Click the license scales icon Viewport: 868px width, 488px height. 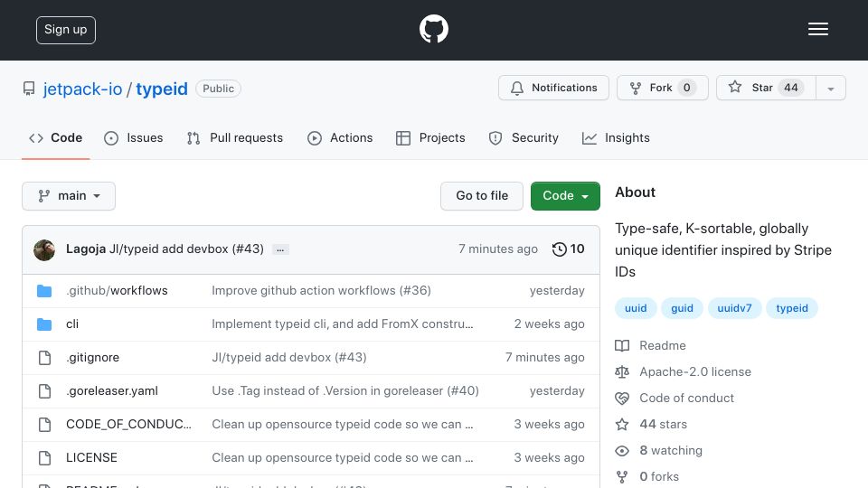click(622, 371)
